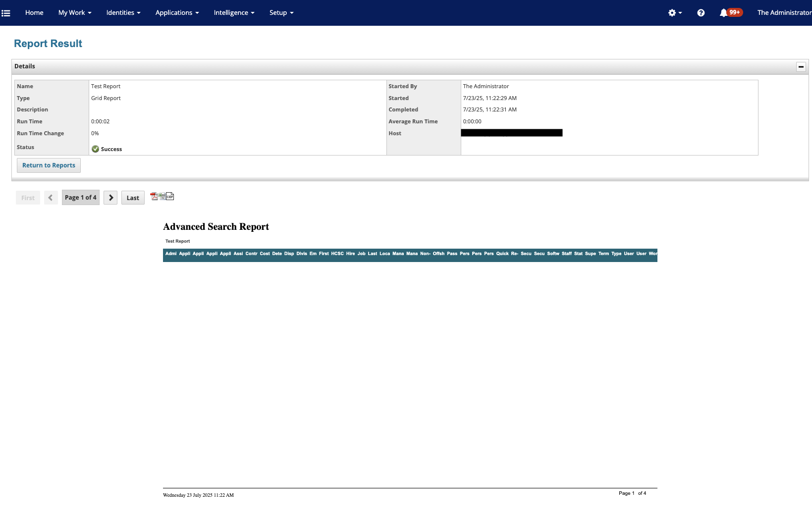Open The Administrator user menu
The height and width of the screenshot is (528, 812).
(x=784, y=13)
